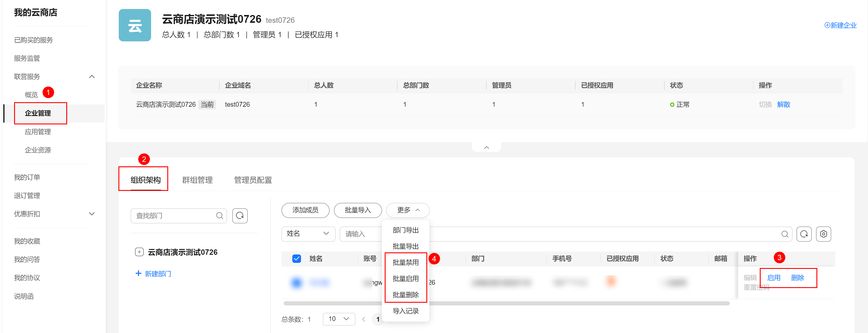Open the 姓名 search field dropdown

tap(308, 234)
